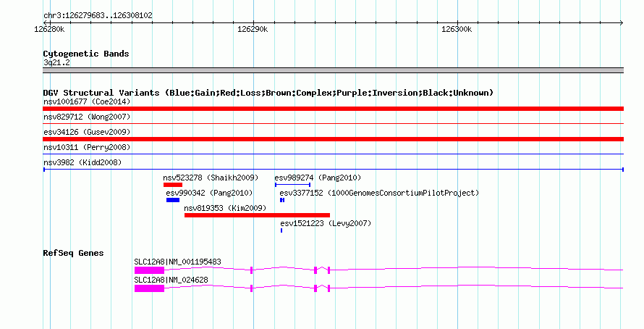The width and height of the screenshot is (644, 329).
Task: Click the chr3:126279683..126308102 coordinate label
Action: pos(98,16)
